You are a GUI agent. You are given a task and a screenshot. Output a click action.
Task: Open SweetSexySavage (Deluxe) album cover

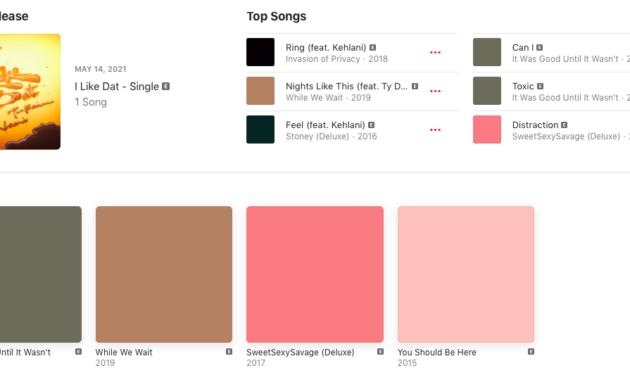point(315,274)
